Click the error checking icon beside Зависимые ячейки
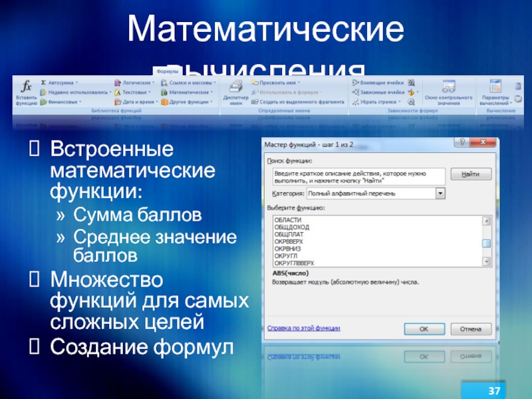Viewport: 532px width, 399px height. pyautogui.click(x=412, y=92)
